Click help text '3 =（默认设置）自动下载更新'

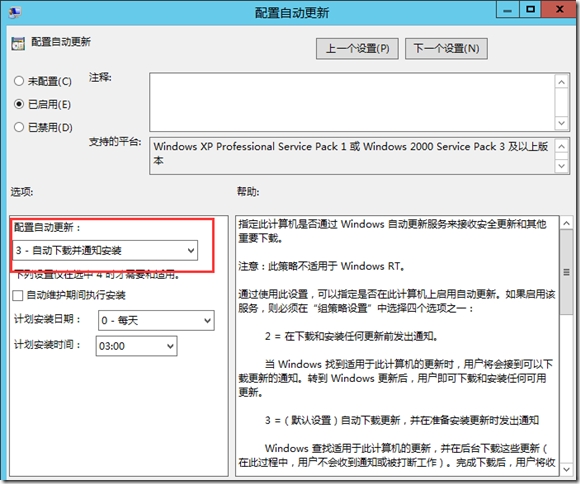(x=402, y=420)
